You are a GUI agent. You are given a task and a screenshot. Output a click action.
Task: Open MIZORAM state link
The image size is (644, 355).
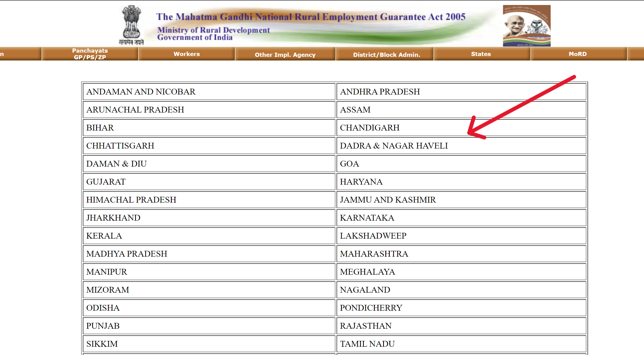point(108,290)
